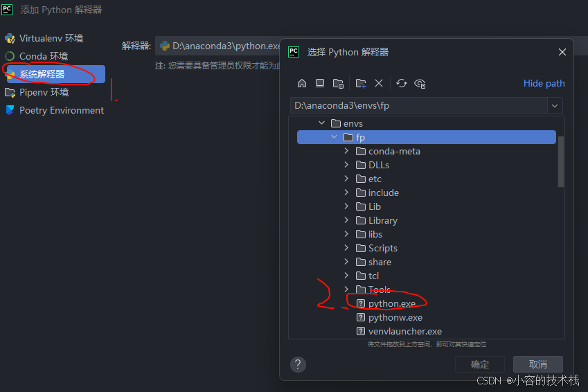Close the interpreter chooser dialog
The width and height of the screenshot is (588, 392).
[562, 52]
